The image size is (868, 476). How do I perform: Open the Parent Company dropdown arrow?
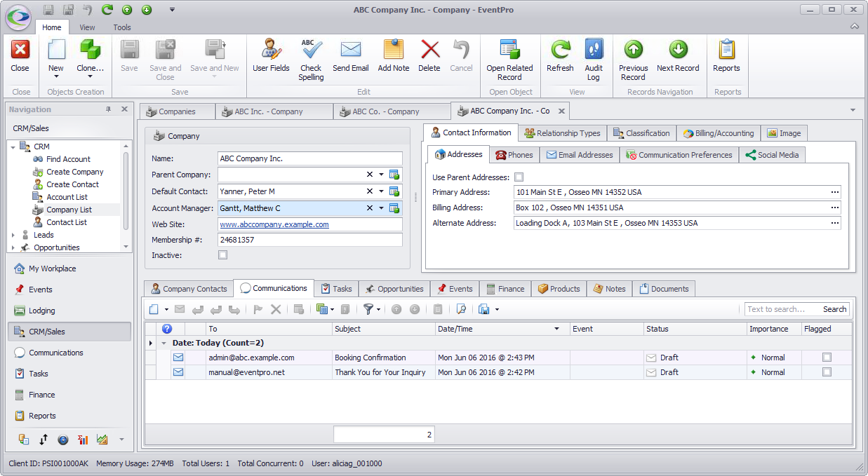[x=381, y=175]
